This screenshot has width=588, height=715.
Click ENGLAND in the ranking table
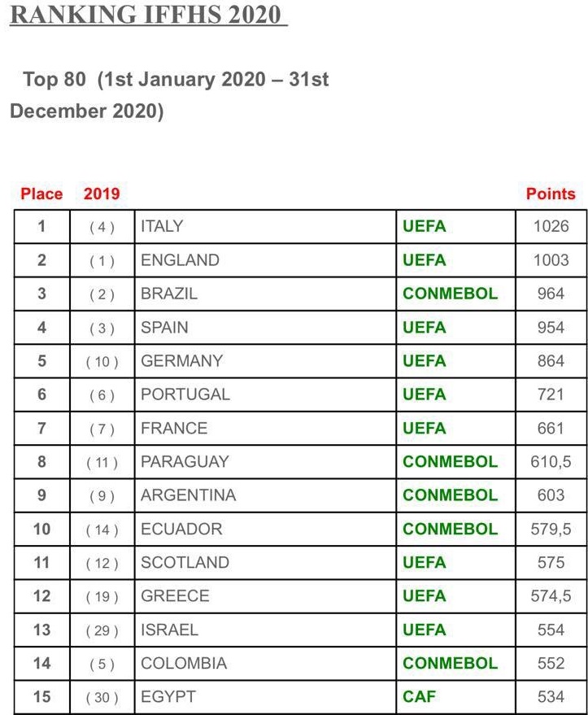180,260
